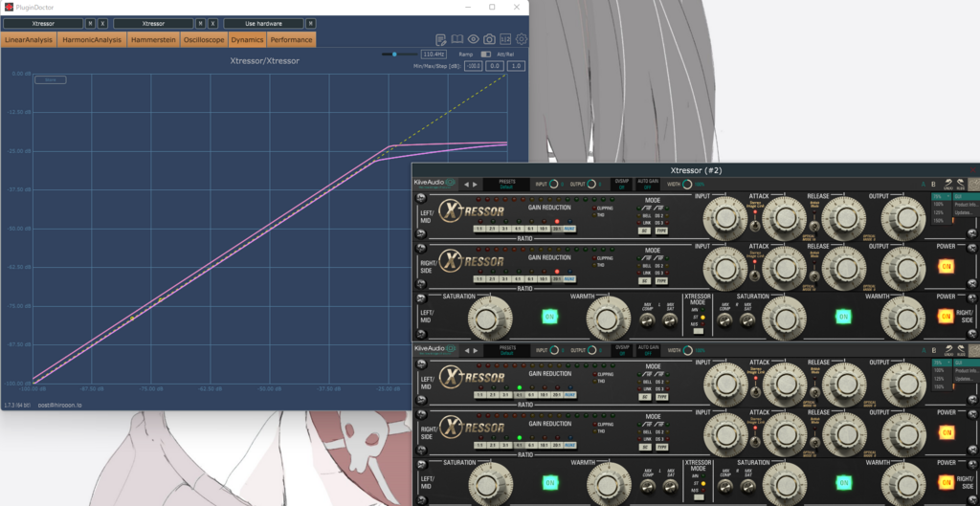The image size is (980, 506).
Task: Click top-bar WIDTH knob in Xtressor (#2)
Action: click(x=687, y=185)
